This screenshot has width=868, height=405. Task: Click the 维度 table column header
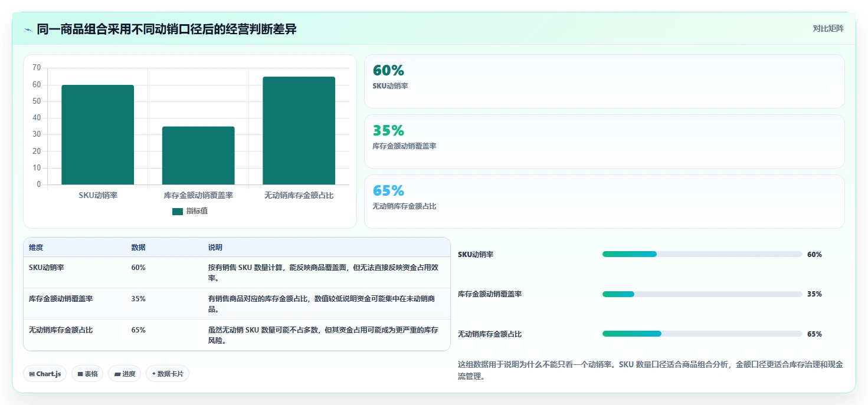coord(36,248)
